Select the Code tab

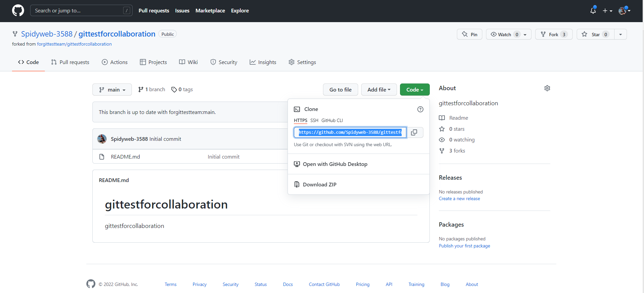28,62
